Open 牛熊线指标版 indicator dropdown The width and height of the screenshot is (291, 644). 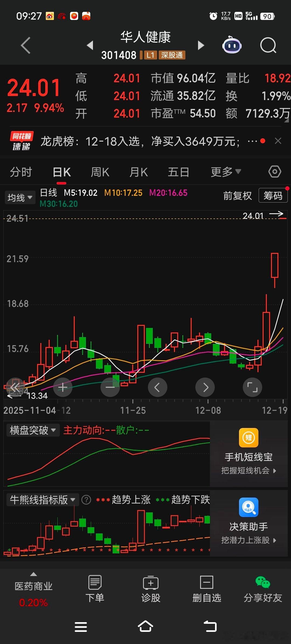[43, 500]
